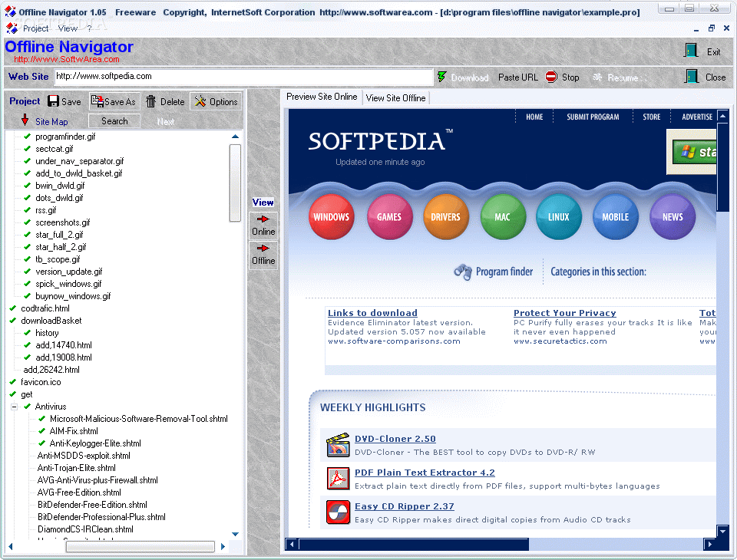Open the Links to download link
This screenshot has height=560, width=737.
(x=372, y=312)
